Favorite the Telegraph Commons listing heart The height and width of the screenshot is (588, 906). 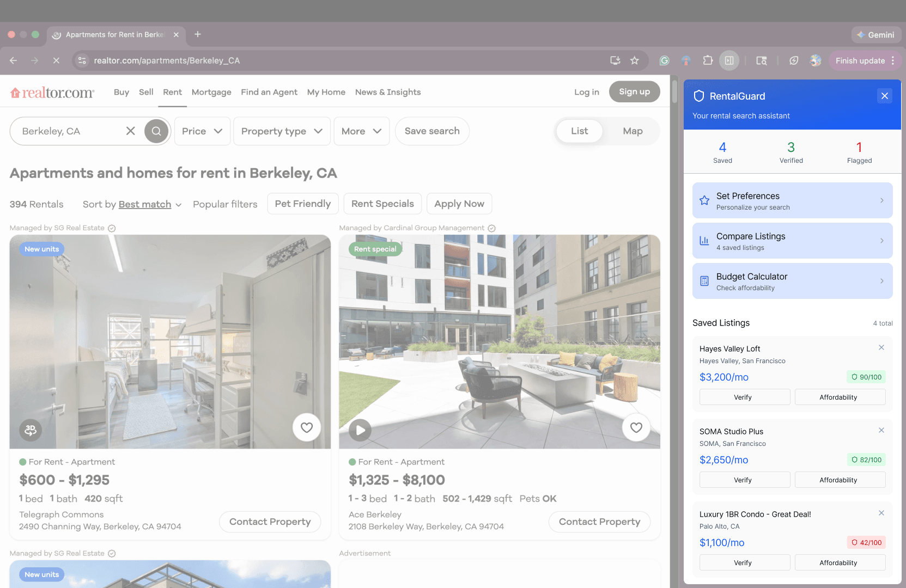coord(307,427)
